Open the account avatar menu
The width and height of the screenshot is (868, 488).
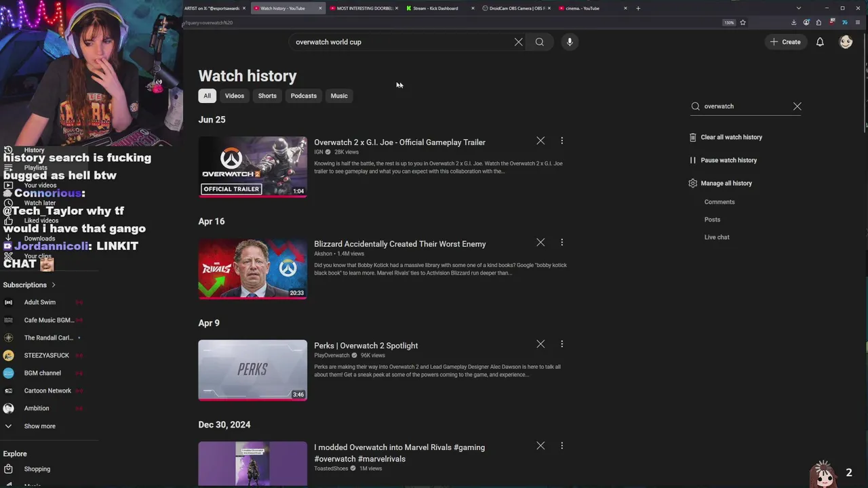coord(846,42)
